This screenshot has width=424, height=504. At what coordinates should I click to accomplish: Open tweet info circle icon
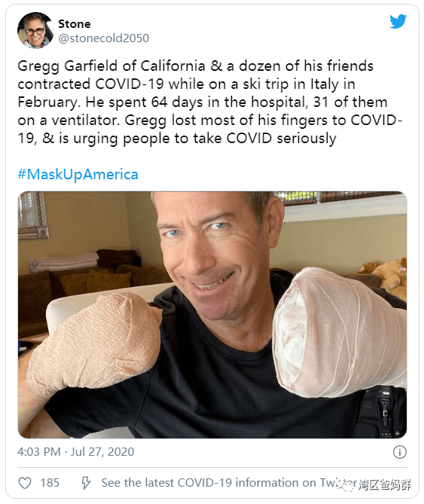(400, 452)
